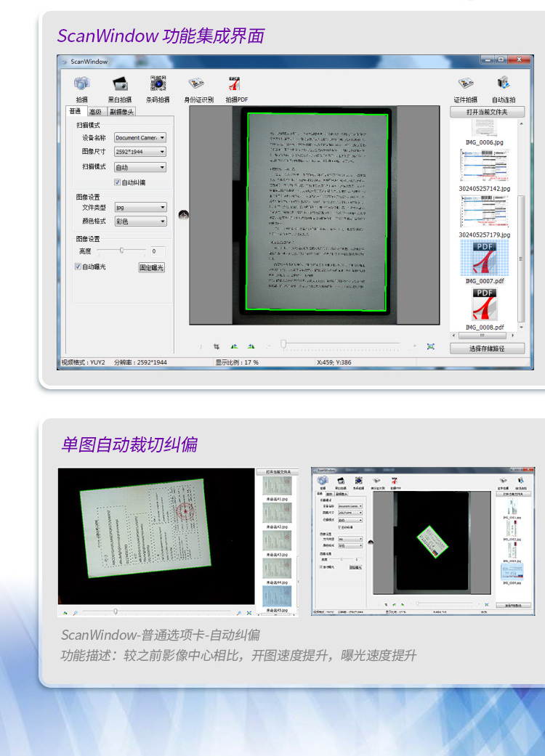Open 身份证识别 ID card recognition
The image size is (545, 756).
(x=198, y=84)
